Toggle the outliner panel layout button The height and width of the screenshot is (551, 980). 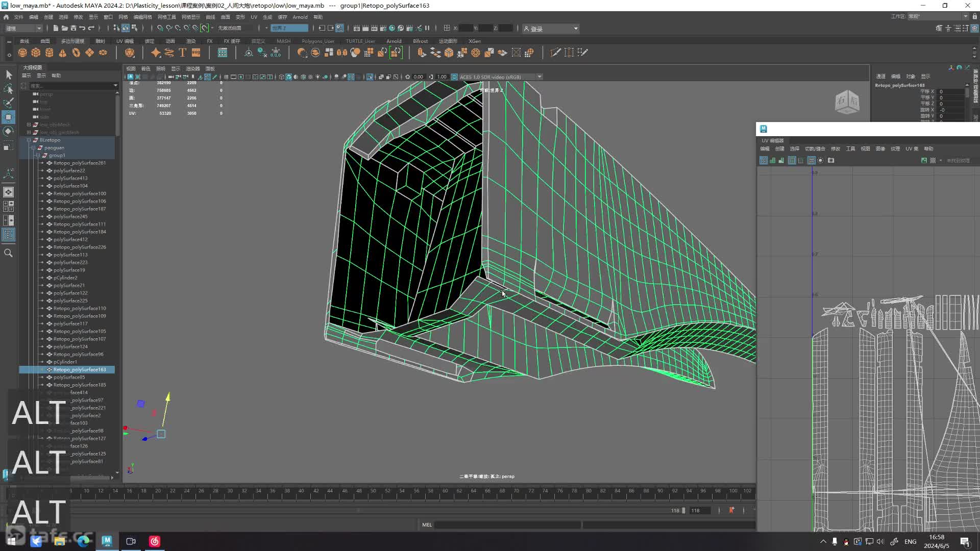[9, 235]
